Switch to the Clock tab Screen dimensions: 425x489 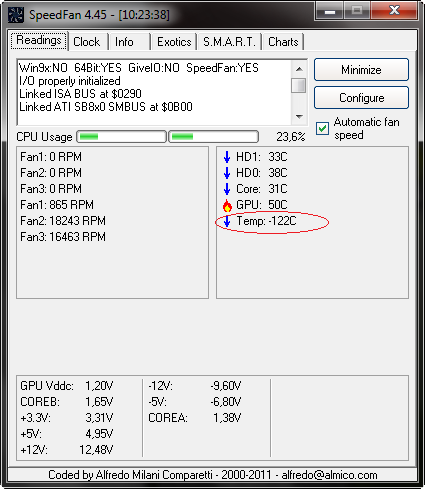coord(87,42)
